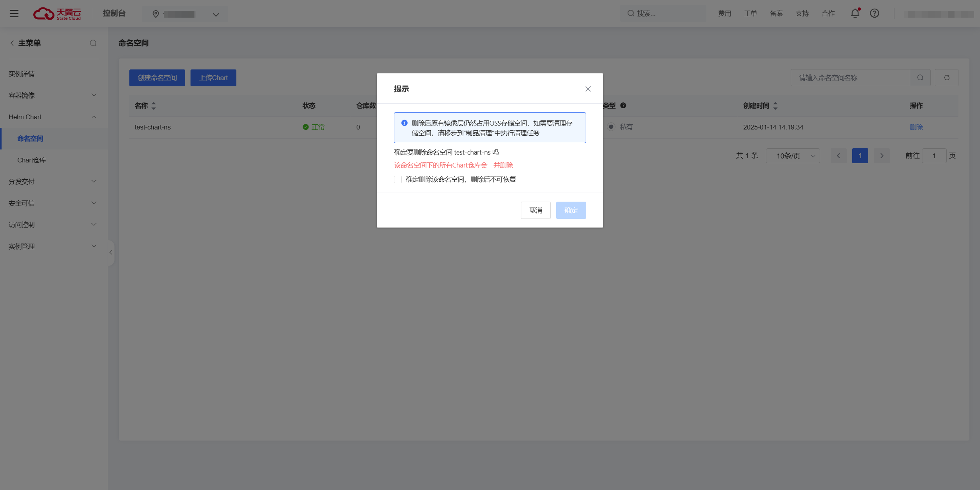Go to previous page arrow
The height and width of the screenshot is (490, 980).
pos(838,156)
